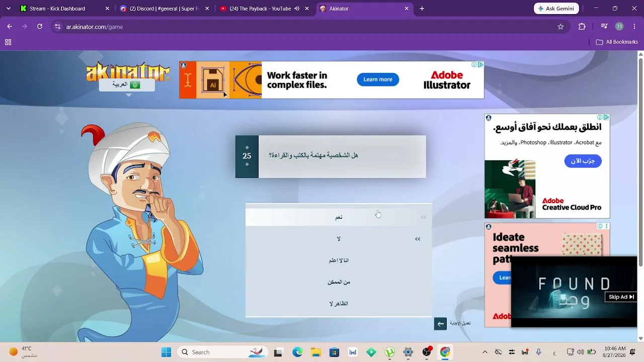Switch to The Payback - YouTube tab
Screen dimensions: 644x362
point(265,9)
